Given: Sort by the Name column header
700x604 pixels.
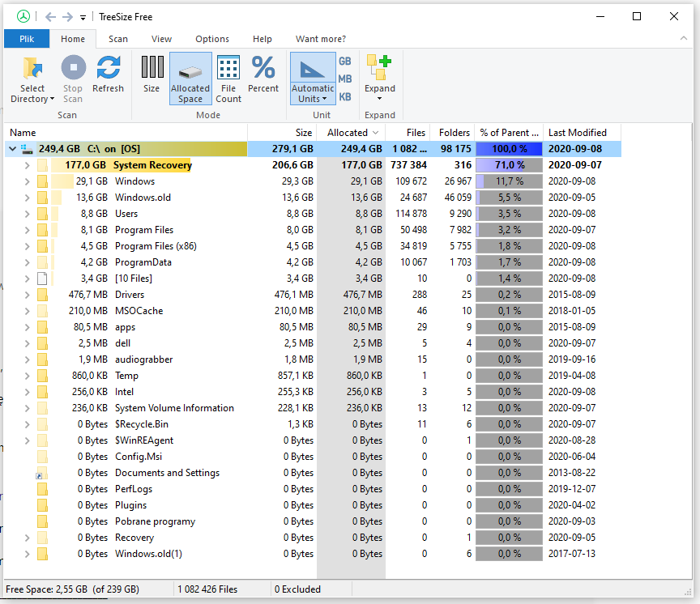Looking at the screenshot, I should pyautogui.click(x=126, y=133).
